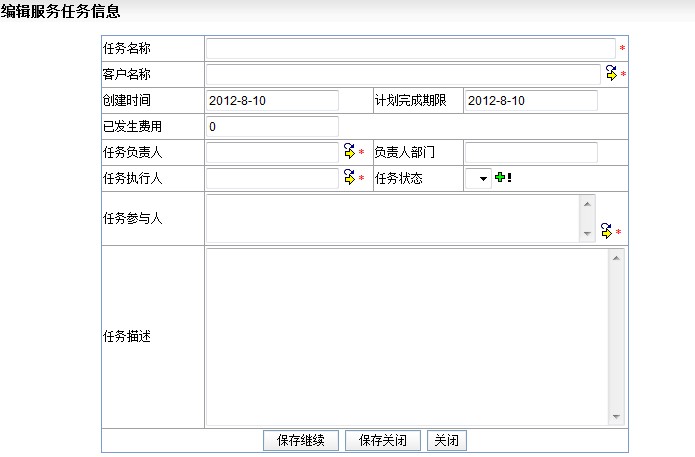This screenshot has height=457, width=695.
Task: Focus the 任务执行人 input box
Action: (x=272, y=178)
